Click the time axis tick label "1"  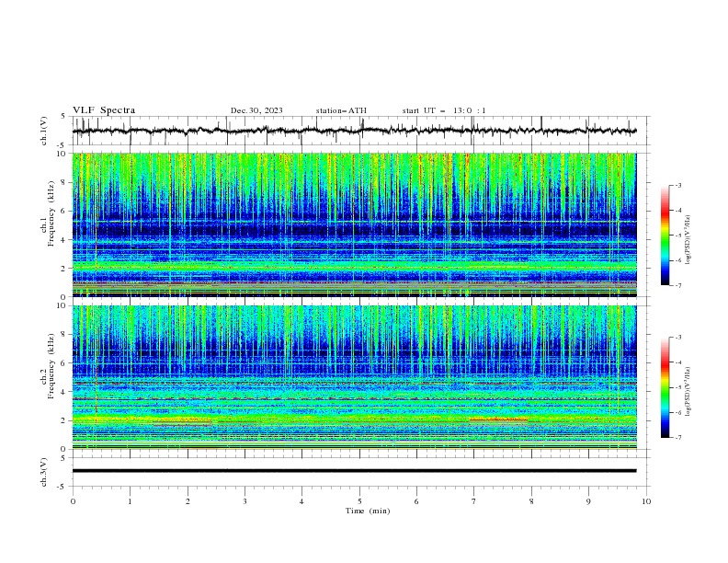(130, 501)
